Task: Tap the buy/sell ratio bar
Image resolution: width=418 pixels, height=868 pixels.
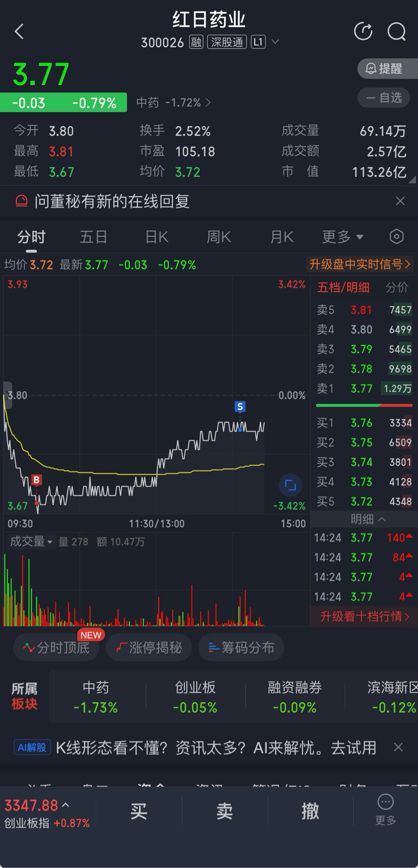Action: [x=364, y=405]
